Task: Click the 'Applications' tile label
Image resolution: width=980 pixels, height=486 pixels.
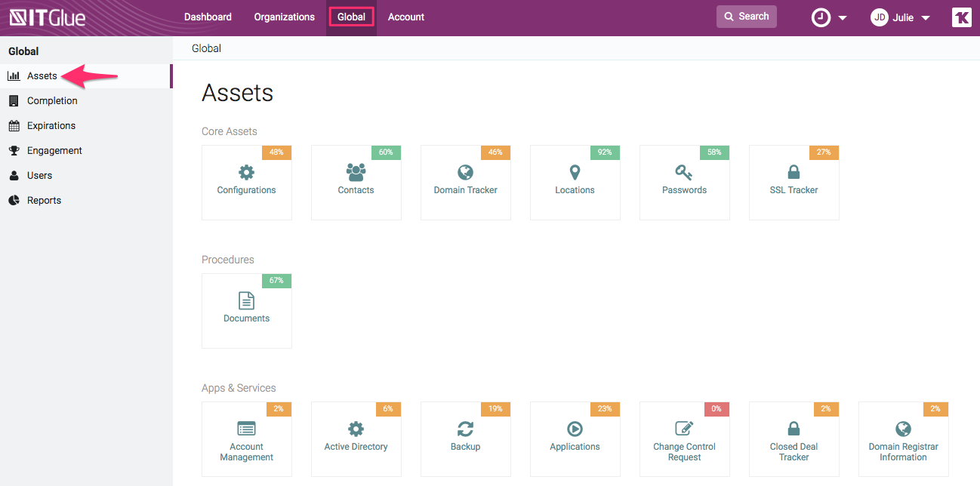Action: pyautogui.click(x=575, y=447)
